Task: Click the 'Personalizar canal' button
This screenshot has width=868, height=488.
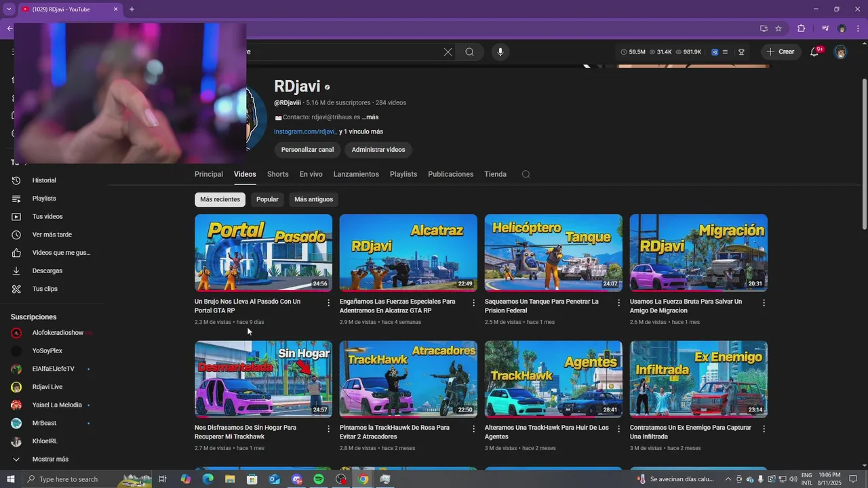Action: point(307,150)
